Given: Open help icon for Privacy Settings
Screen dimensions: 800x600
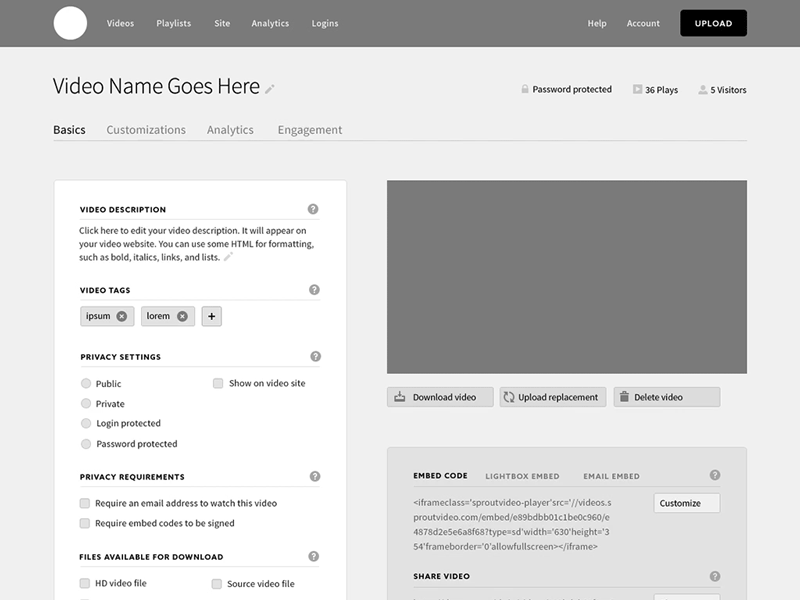Looking at the screenshot, I should 315,356.
